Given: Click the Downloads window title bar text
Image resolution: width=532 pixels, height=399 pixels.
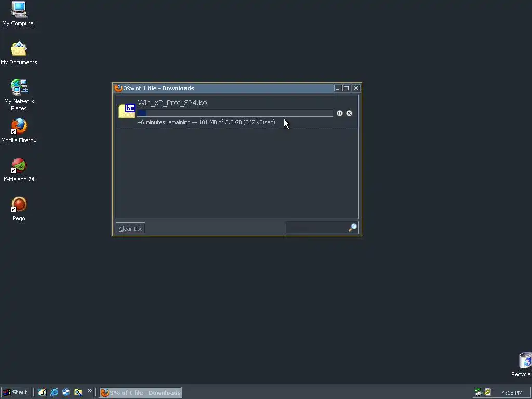Looking at the screenshot, I should (x=158, y=88).
